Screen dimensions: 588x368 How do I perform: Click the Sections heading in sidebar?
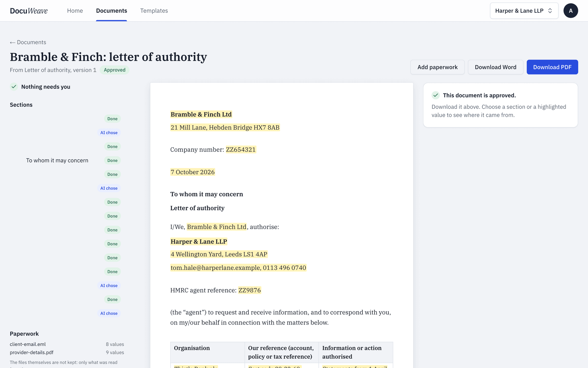(x=21, y=105)
